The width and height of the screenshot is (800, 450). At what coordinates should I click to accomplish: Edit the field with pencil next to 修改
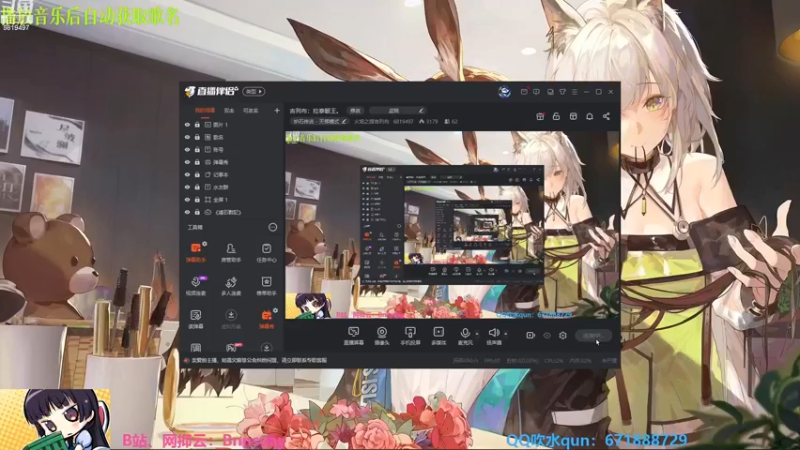pos(398,110)
